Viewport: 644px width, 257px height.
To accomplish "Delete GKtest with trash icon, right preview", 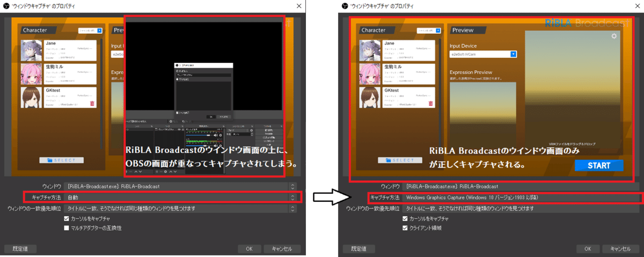I will (432, 103).
